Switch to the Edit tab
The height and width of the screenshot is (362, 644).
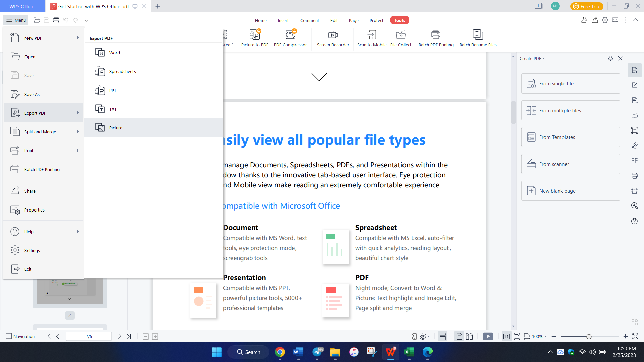click(334, 20)
